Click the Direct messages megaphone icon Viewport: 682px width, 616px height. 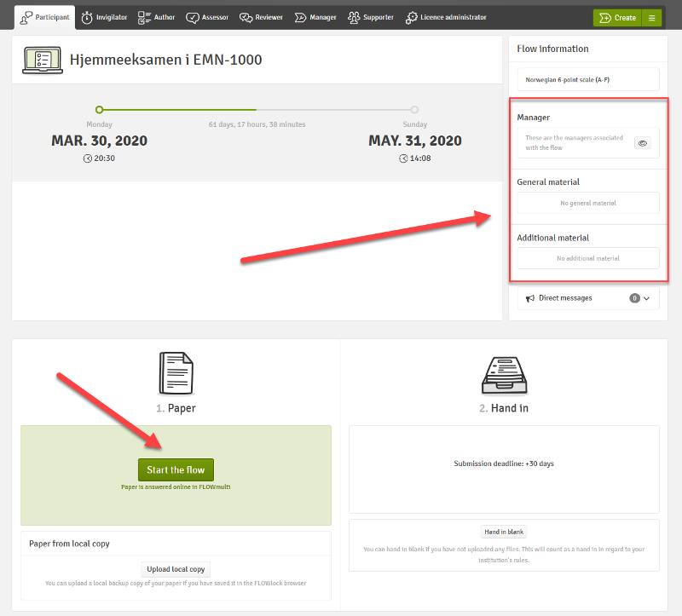click(531, 297)
